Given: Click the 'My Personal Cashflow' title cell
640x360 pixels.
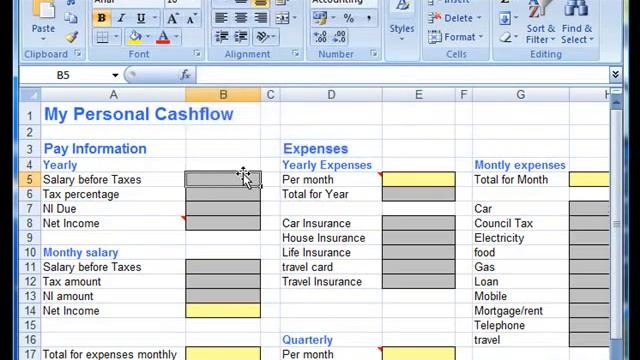Looking at the screenshot, I should [x=139, y=114].
